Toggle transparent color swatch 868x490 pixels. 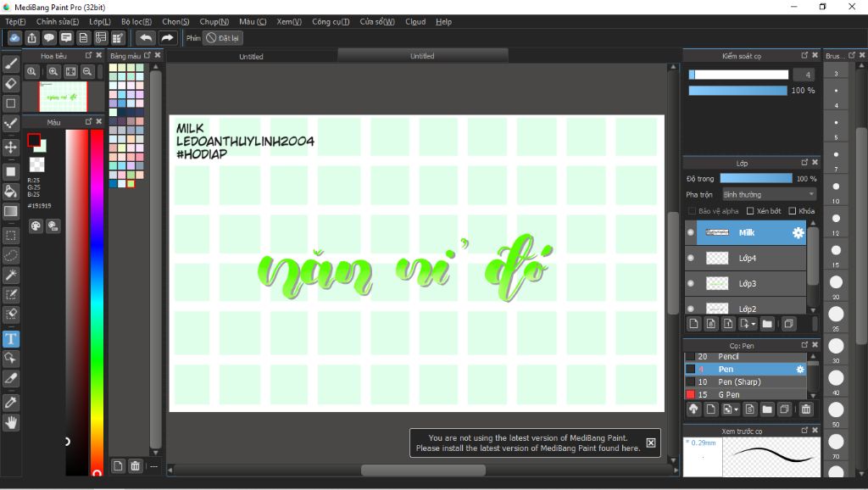coord(36,164)
